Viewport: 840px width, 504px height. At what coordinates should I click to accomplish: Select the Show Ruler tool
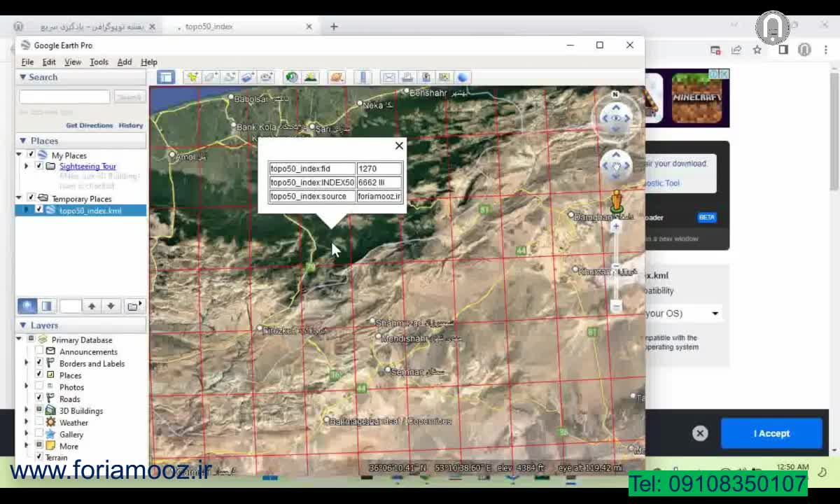[x=363, y=78]
